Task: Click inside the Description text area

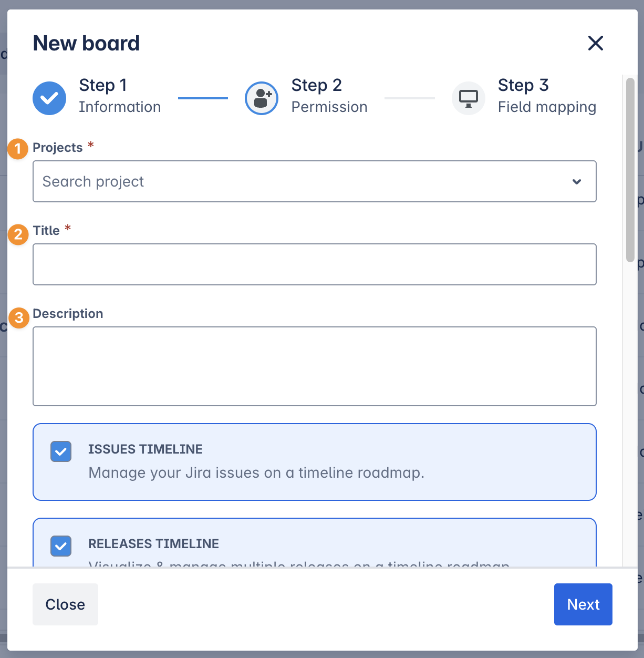Action: (x=314, y=366)
